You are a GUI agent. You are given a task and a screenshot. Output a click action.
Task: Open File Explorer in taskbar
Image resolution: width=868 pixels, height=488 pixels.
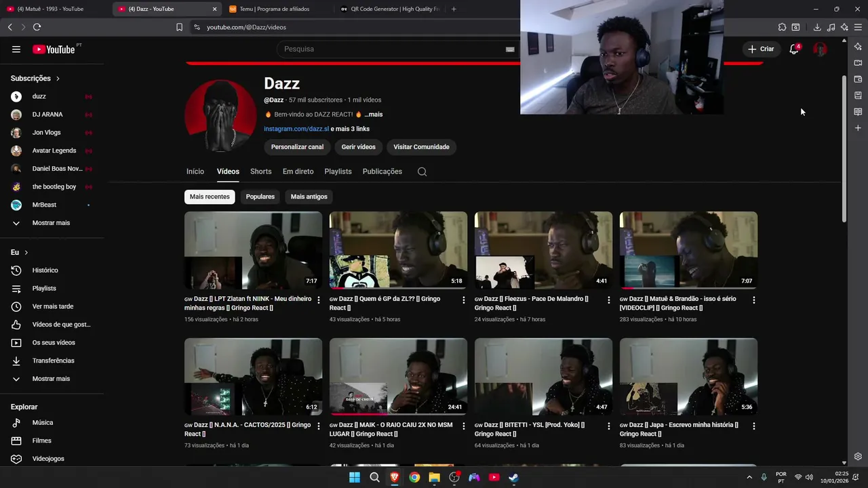click(434, 477)
